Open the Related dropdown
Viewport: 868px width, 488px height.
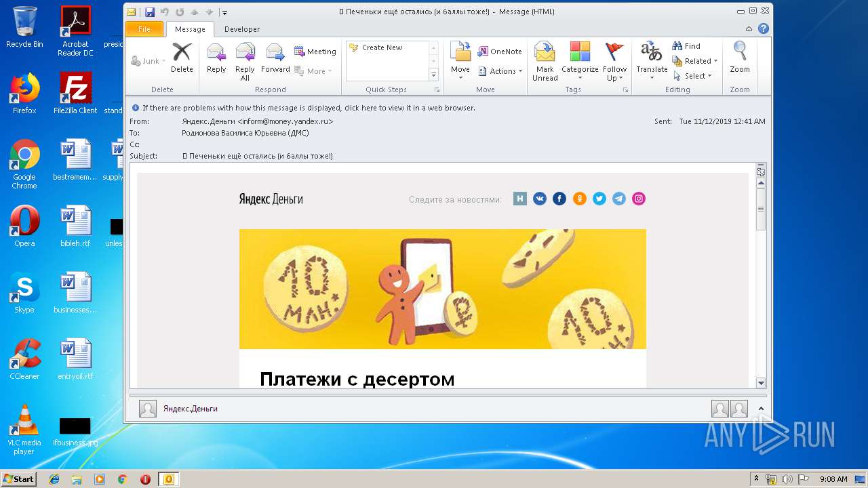695,61
